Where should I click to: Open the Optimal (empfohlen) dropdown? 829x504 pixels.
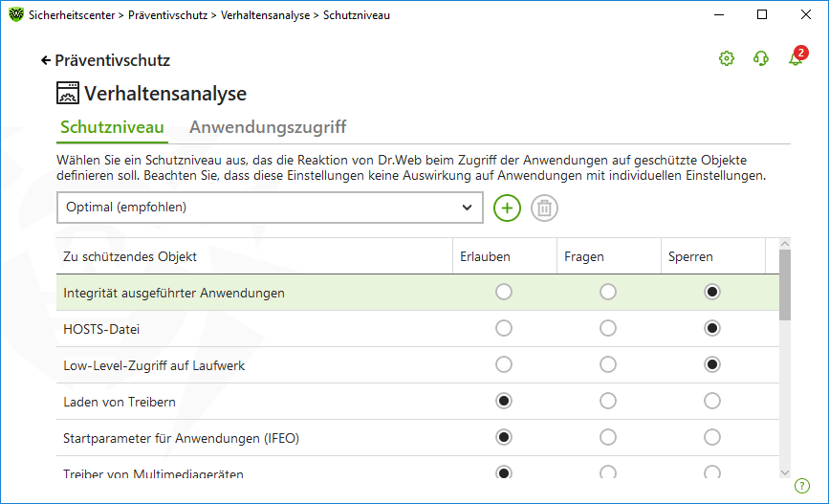[270, 208]
